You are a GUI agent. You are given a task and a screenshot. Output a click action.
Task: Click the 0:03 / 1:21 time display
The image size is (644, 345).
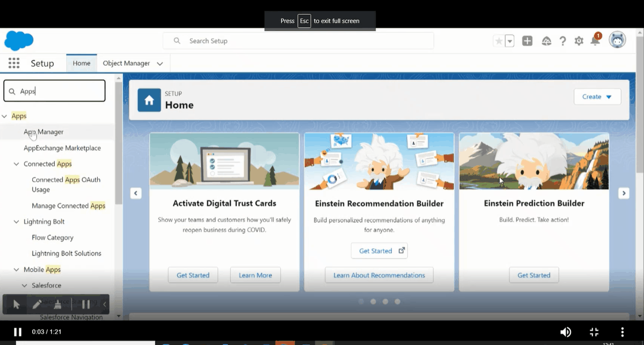tap(46, 332)
